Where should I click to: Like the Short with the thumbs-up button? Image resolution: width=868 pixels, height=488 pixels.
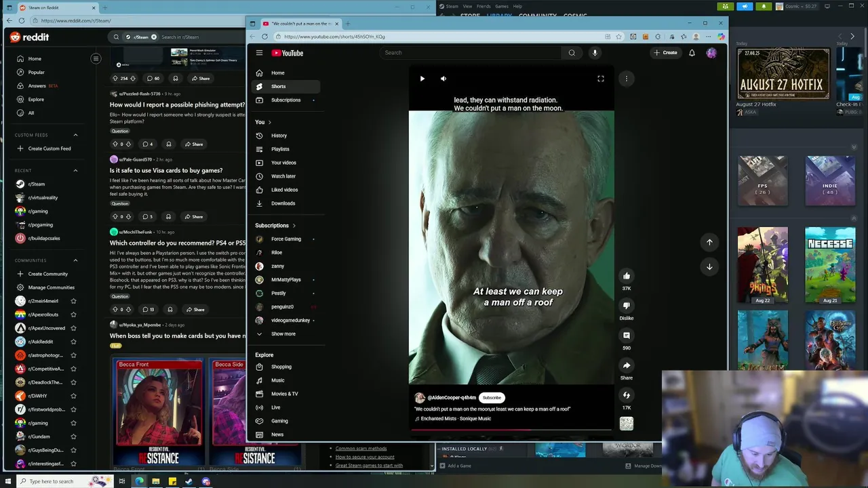point(627,276)
